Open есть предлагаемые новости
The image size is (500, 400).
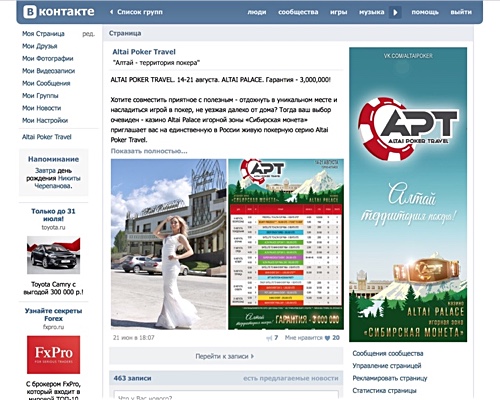click(x=291, y=378)
